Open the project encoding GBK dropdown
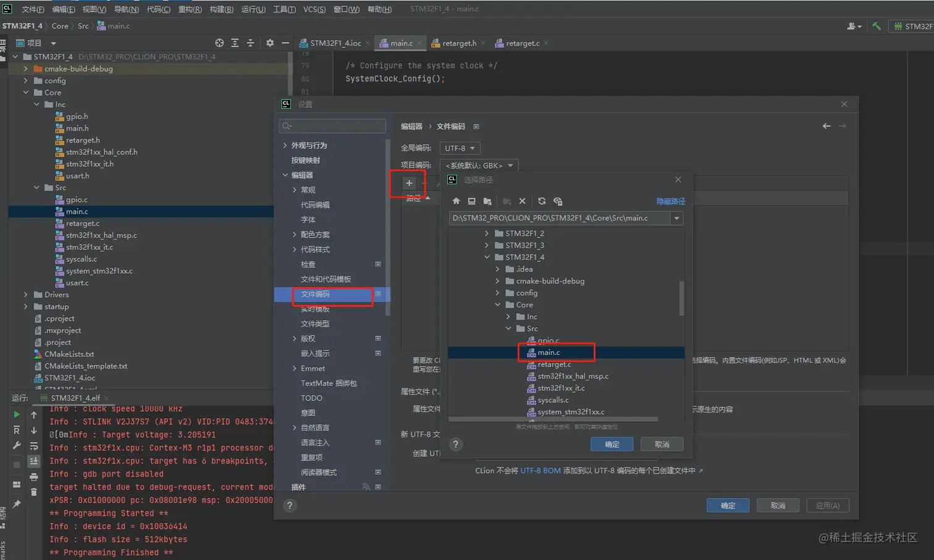 [479, 165]
